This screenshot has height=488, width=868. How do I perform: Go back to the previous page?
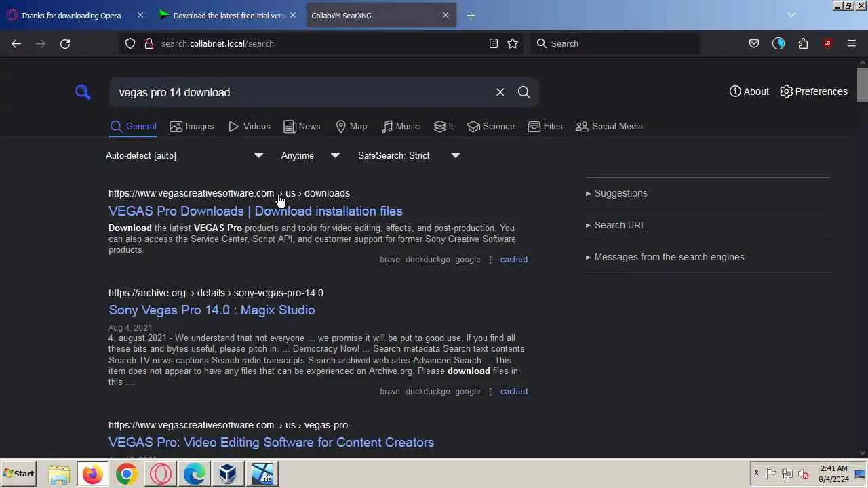pos(16,43)
